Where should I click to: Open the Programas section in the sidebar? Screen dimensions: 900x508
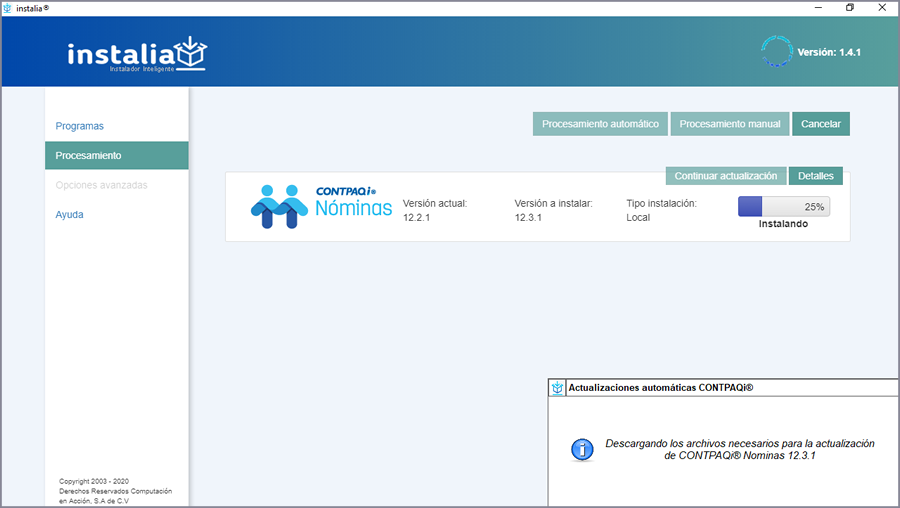(80, 126)
